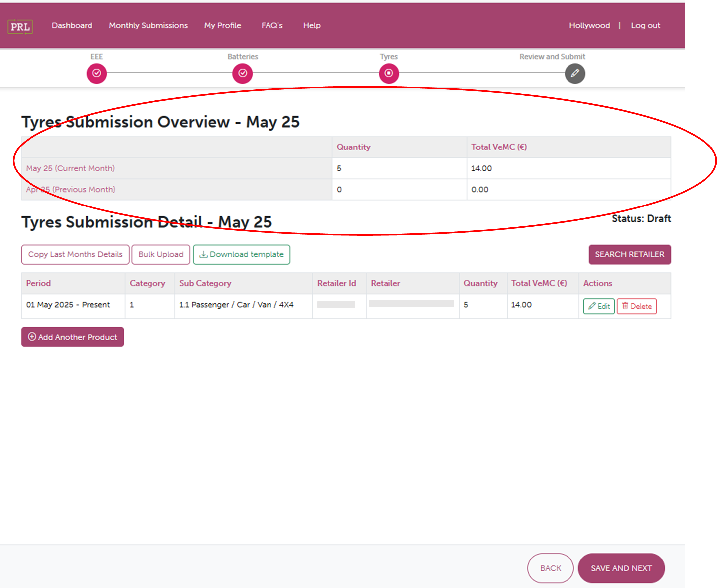This screenshot has height=588, width=717.
Task: Open the Monthly Submissions menu
Action: [148, 25]
